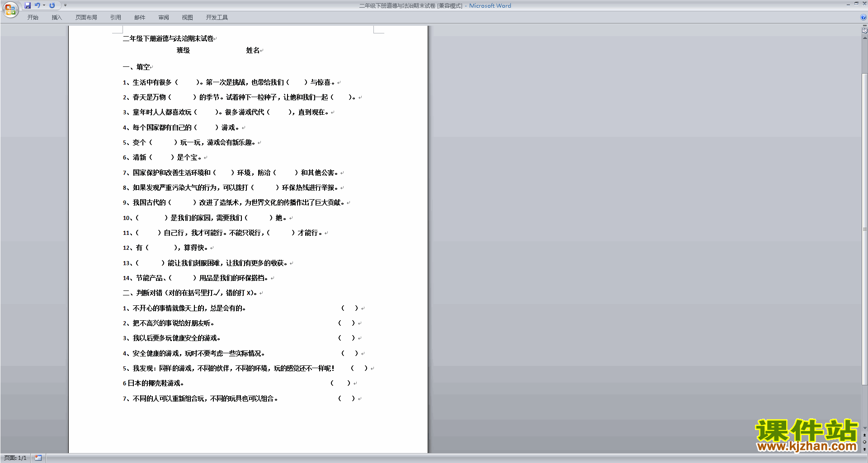Restore down the Word window
The height and width of the screenshot is (463, 868).
856,4
